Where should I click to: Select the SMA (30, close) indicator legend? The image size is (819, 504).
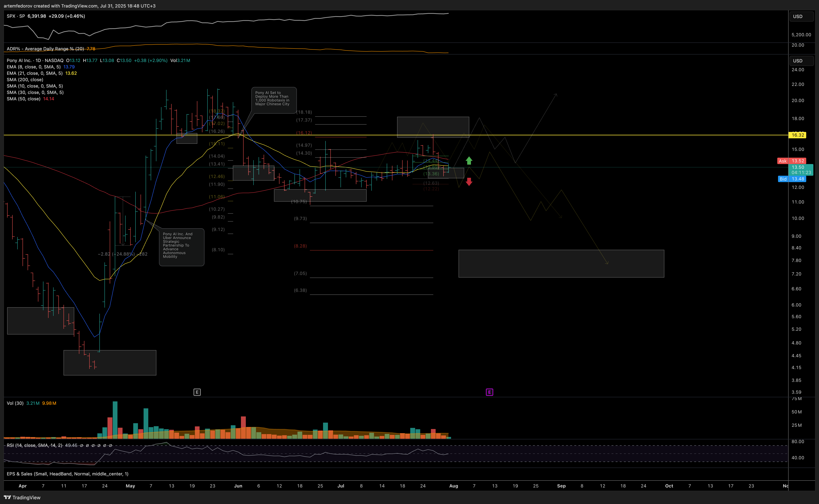click(x=35, y=92)
